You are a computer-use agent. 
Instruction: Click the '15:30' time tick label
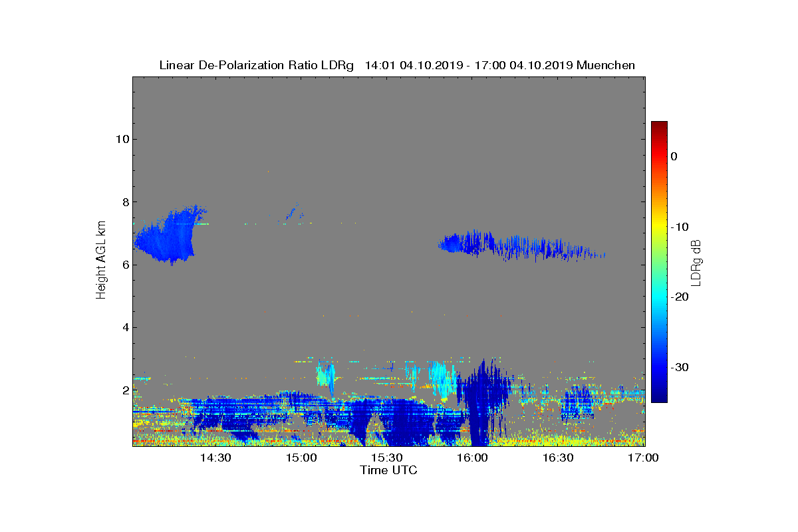click(387, 458)
